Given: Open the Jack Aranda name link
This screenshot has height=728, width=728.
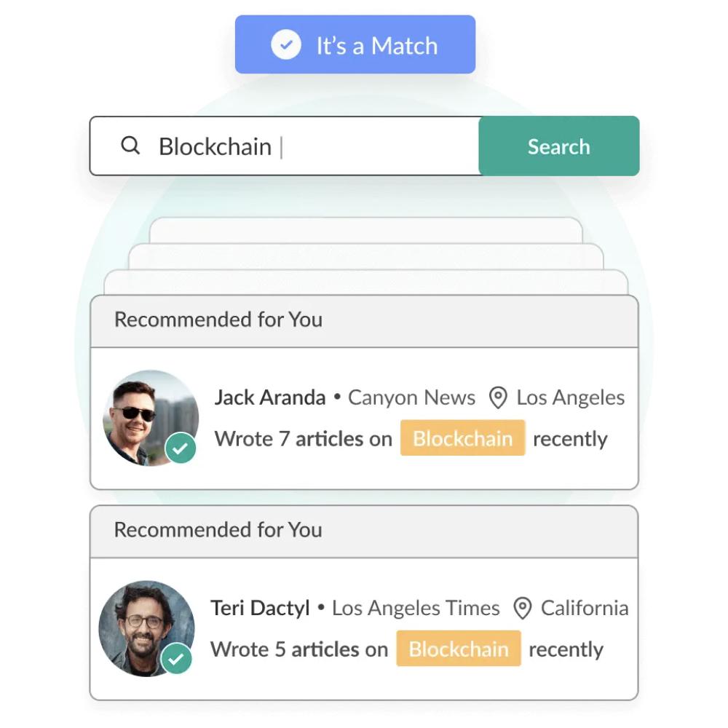Looking at the screenshot, I should [269, 397].
